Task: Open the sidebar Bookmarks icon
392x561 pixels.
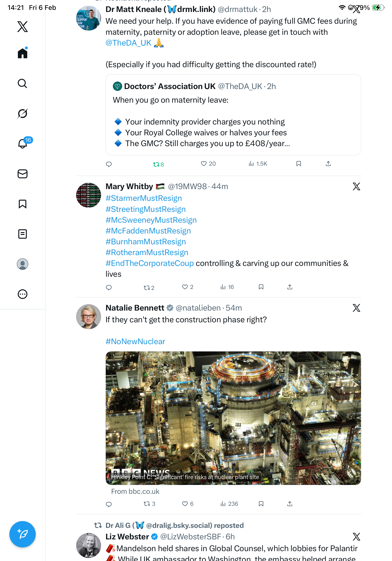Action: [x=23, y=204]
